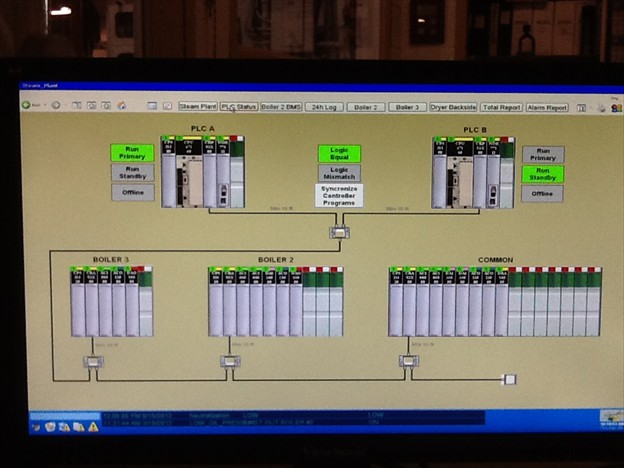Image resolution: width=624 pixels, height=468 pixels.
Task: Click the third display-window toolbar icon
Action: point(106,105)
